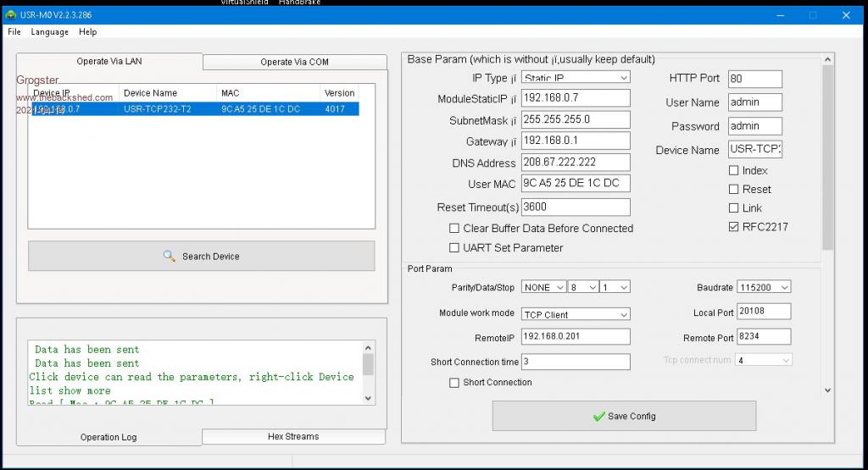
Task: Expand the Baudrate dropdown
Action: [x=763, y=288]
